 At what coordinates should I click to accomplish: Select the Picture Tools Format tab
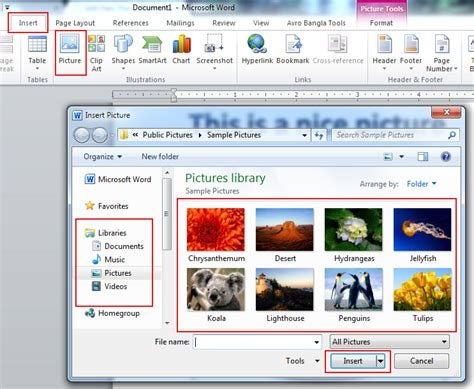click(x=381, y=23)
